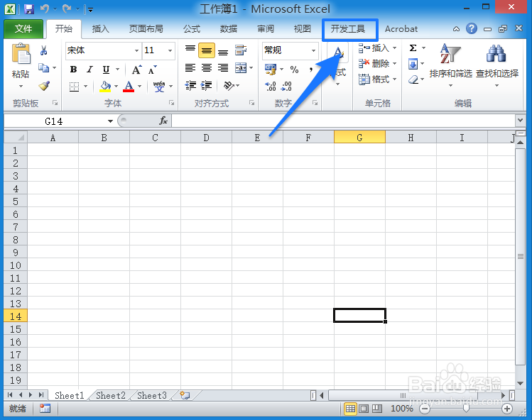This screenshot has height=420, width=532.
Task: Open the 文件 file tab
Action: coord(23,29)
